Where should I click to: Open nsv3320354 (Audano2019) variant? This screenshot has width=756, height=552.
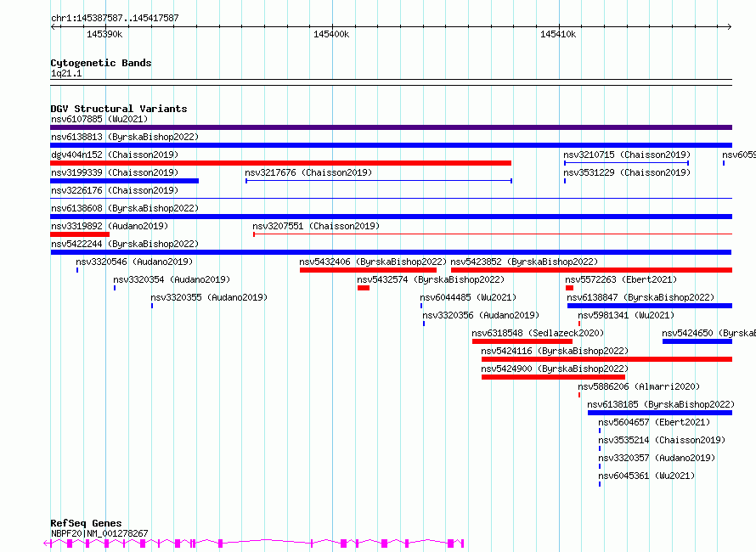click(x=172, y=279)
